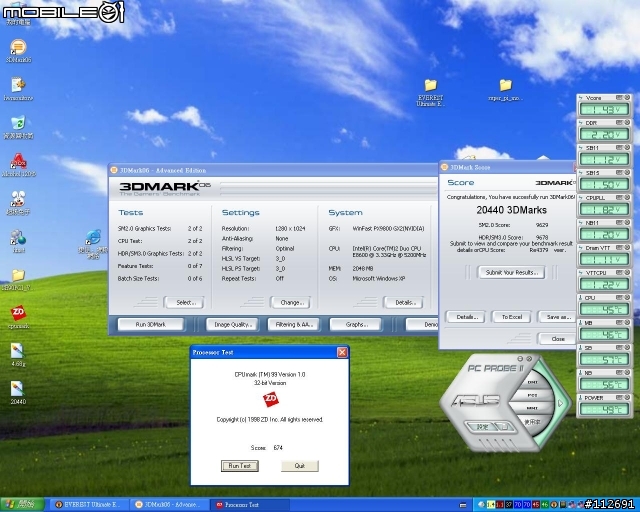
Task: Click the NB temperature monitor settings icon
Action: coord(619,372)
